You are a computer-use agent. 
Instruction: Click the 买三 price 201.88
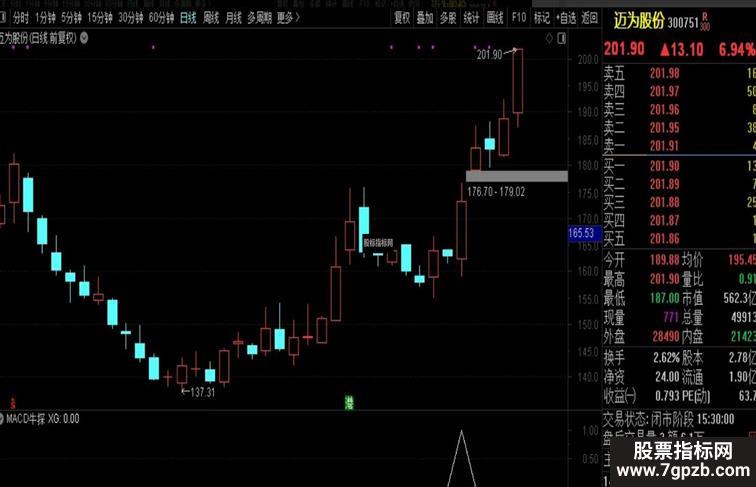coord(664,202)
